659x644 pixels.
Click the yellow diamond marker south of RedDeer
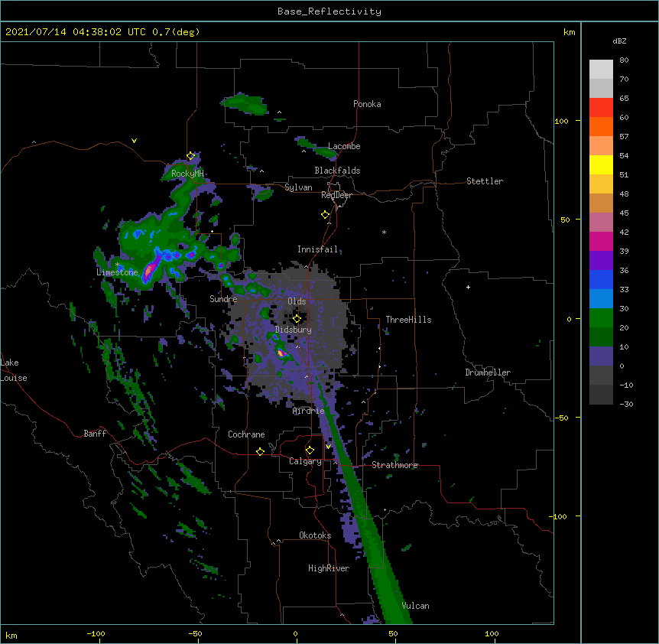tap(325, 215)
